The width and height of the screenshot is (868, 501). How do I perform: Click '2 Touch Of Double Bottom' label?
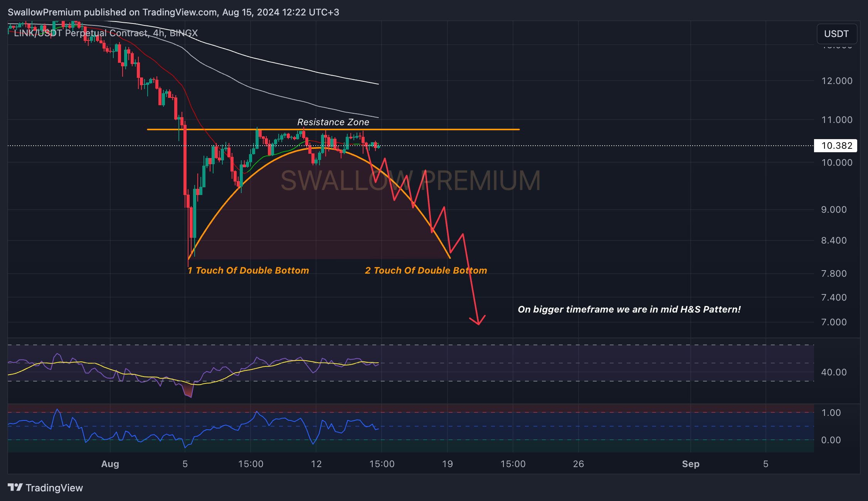tap(426, 271)
